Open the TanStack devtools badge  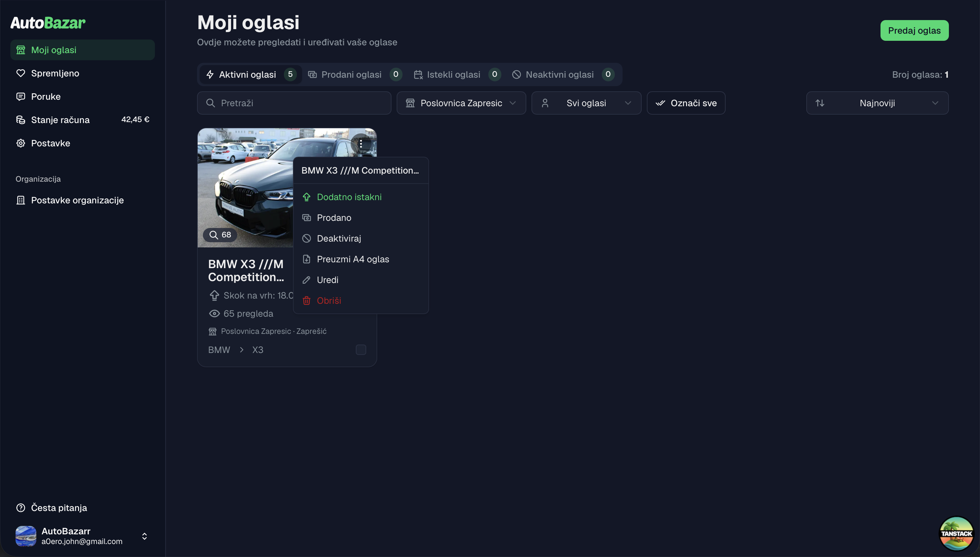point(956,533)
